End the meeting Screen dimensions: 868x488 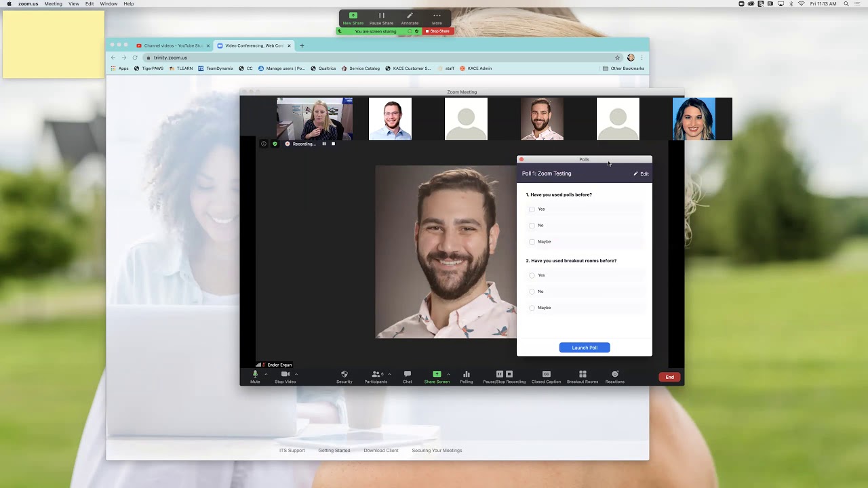click(x=669, y=377)
